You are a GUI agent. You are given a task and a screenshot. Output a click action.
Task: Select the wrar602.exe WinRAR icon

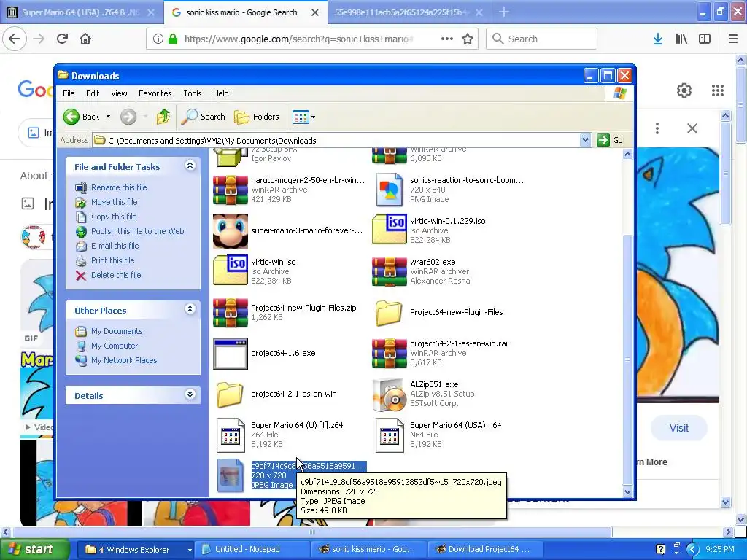390,272
